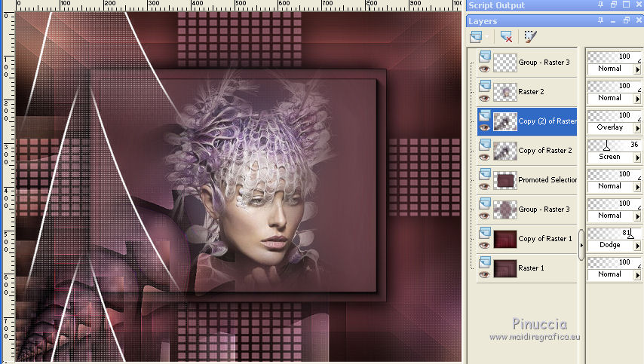Image resolution: width=644 pixels, height=364 pixels.
Task: Minimize the Layers panel
Action: pyautogui.click(x=613, y=20)
